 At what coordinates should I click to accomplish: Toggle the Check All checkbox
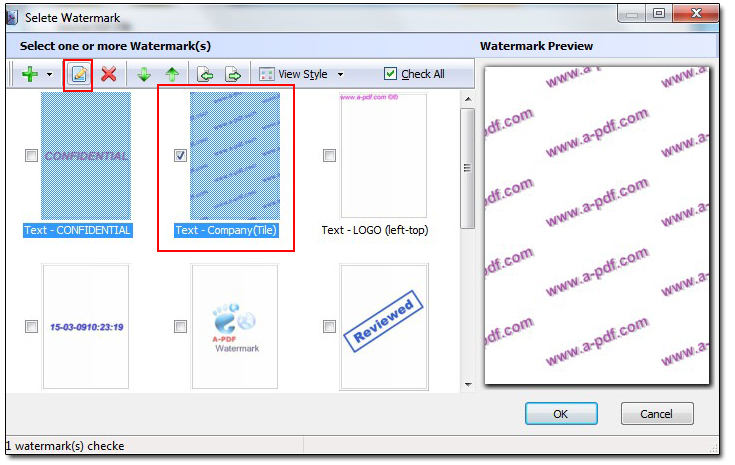pyautogui.click(x=390, y=74)
